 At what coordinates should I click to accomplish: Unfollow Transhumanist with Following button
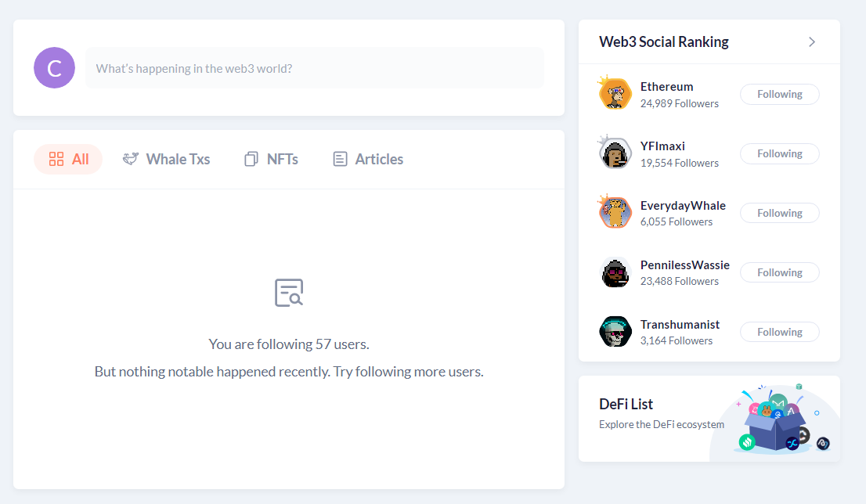(x=779, y=333)
